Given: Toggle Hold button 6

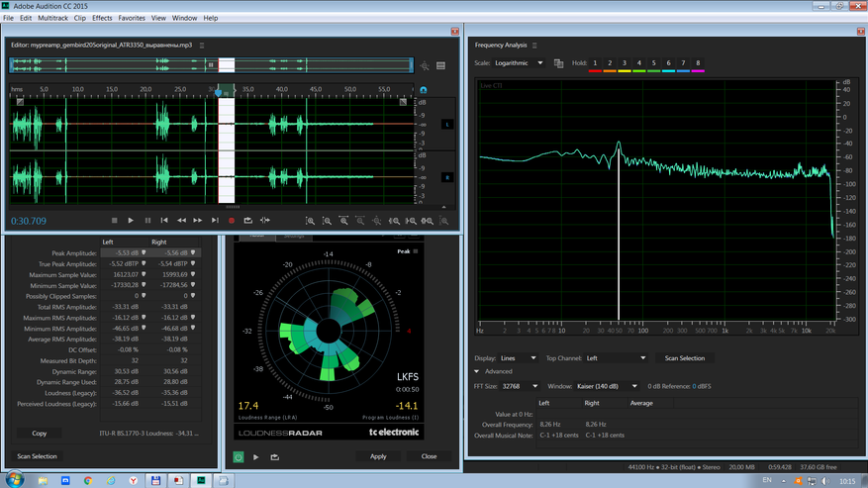Looking at the screenshot, I should [668, 63].
